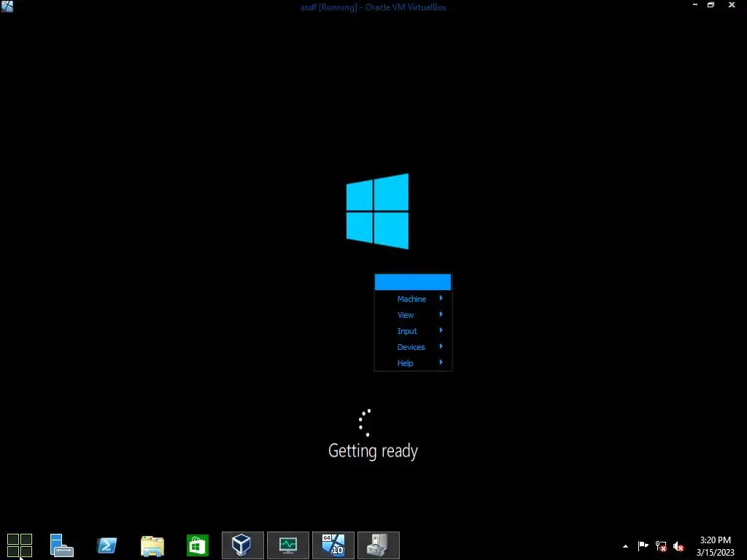This screenshot has width=747, height=560.
Task: Expand the arrow beside Input
Action: 441,330
